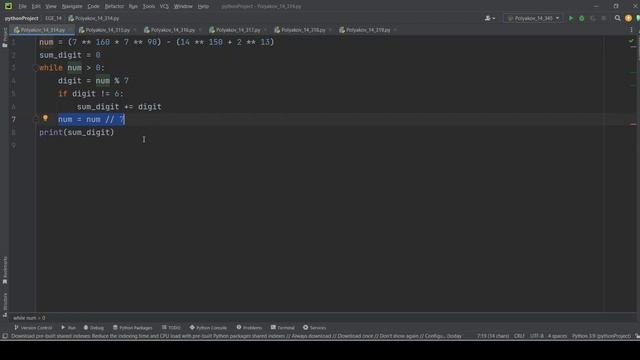Screen dimensions: 640x360
Task: Open the View menu
Action: tap(51, 6)
